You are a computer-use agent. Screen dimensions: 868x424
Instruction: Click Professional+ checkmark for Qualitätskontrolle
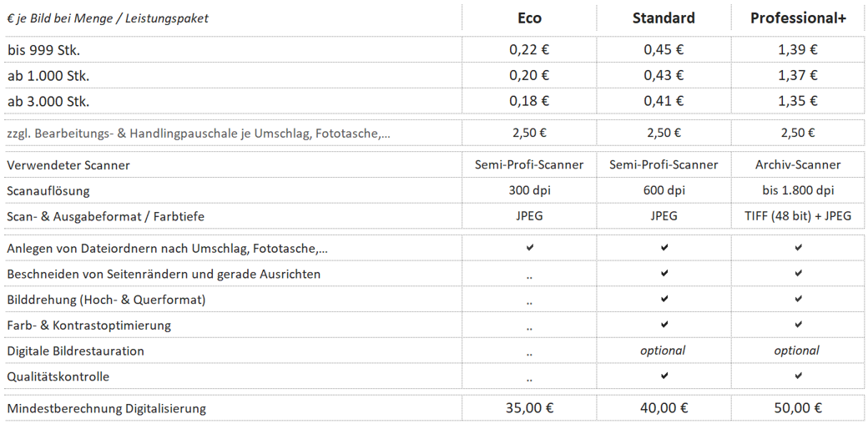coord(798,376)
